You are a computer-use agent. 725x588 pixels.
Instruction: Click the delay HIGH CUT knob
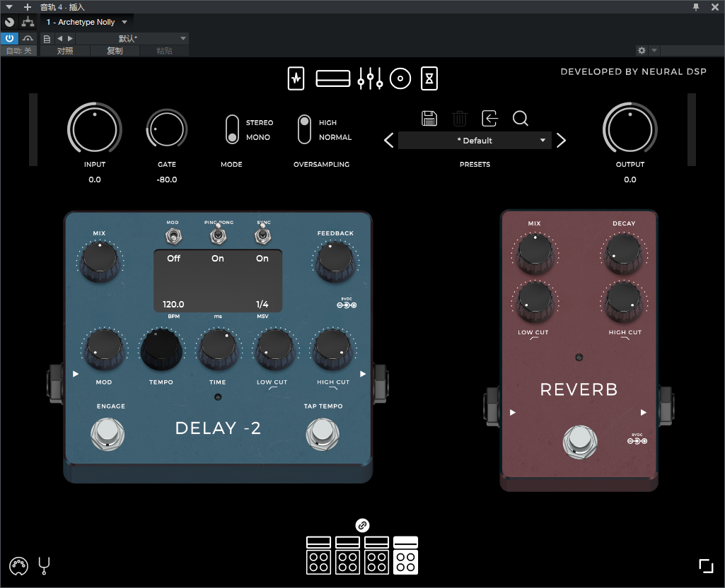tap(333, 349)
